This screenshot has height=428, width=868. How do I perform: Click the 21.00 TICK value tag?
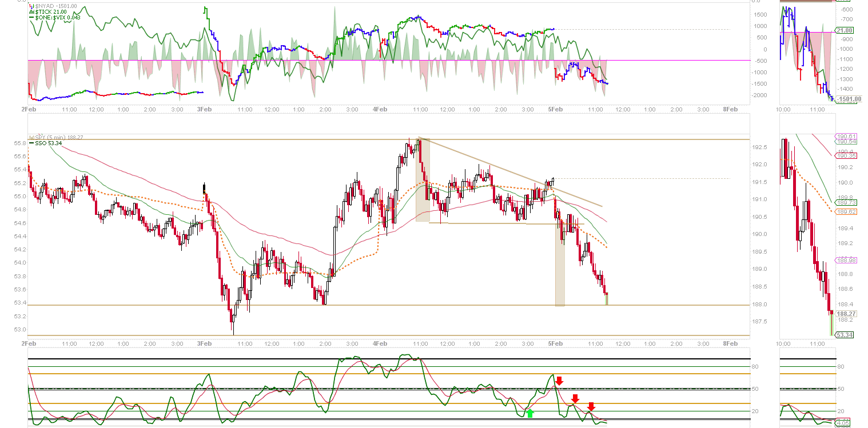tap(845, 30)
